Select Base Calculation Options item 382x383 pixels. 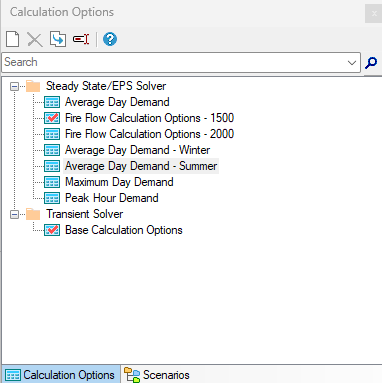point(124,230)
